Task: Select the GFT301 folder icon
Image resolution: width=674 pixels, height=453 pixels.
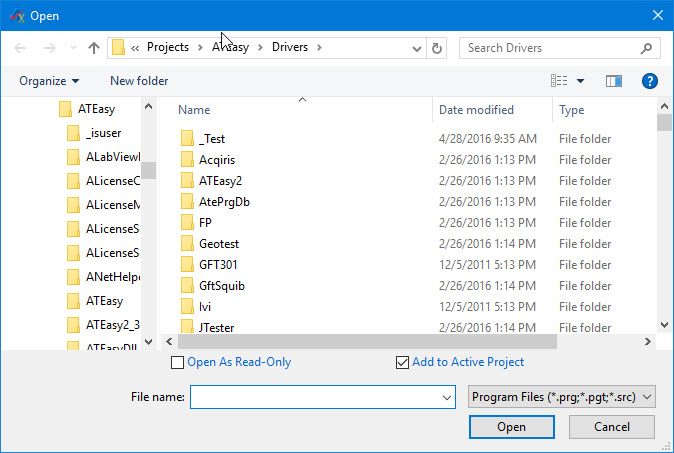Action: (x=187, y=264)
